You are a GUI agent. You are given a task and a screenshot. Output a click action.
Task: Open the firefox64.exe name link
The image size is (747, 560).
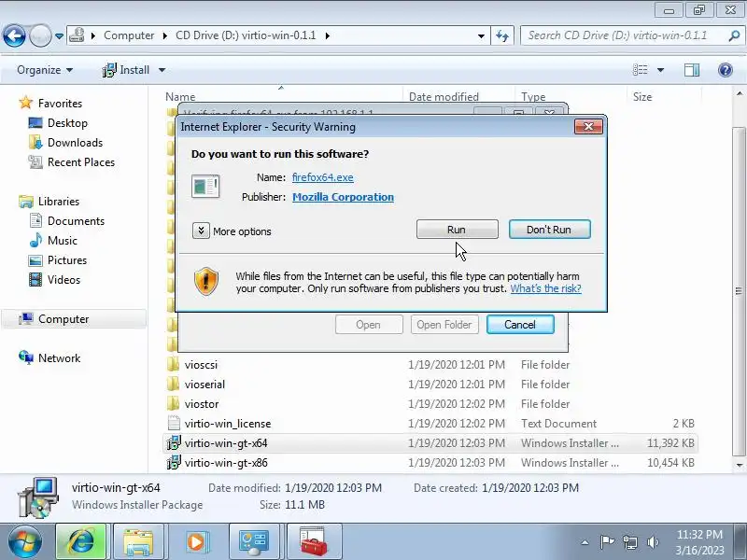pos(322,177)
